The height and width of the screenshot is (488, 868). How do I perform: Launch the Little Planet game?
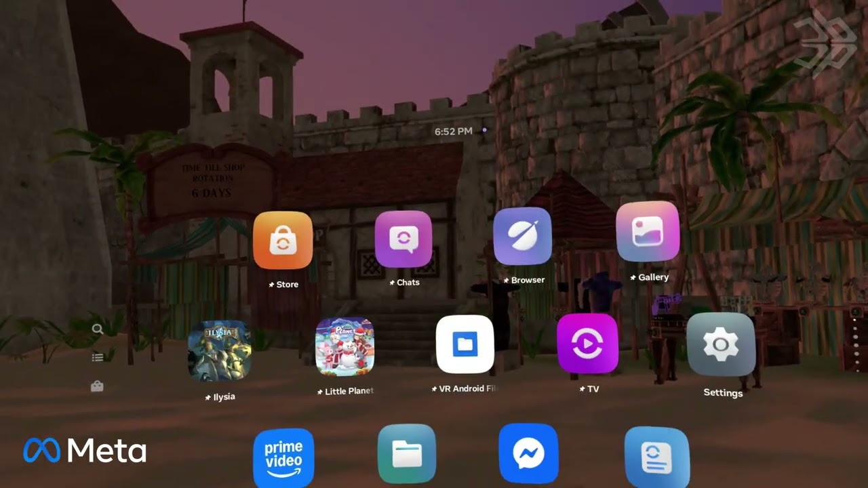coord(344,347)
